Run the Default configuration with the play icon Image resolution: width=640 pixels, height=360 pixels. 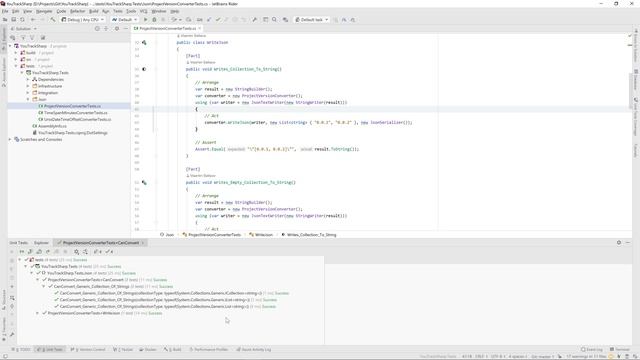point(145,20)
